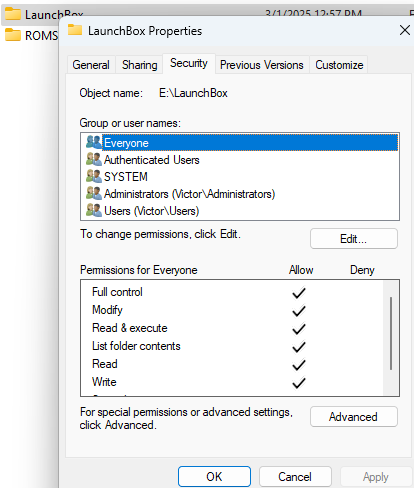Click the Administrators group icon
Viewport: 414px width, 488px height.
(x=93, y=193)
